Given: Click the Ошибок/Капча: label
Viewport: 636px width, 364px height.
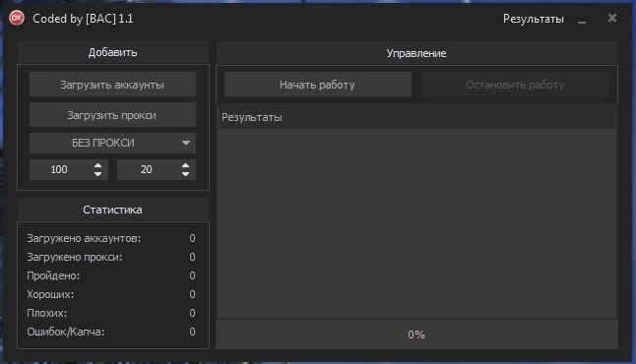Looking at the screenshot, I should pos(66,332).
